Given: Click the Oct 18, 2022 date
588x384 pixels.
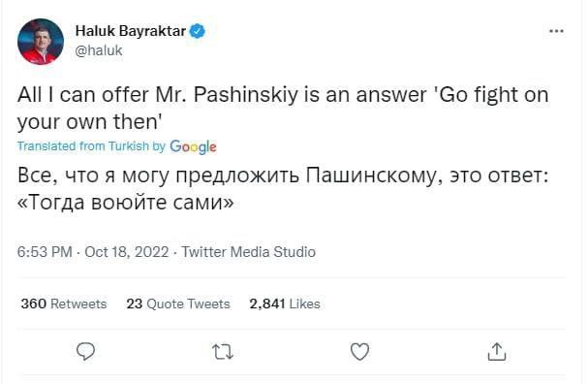Looking at the screenshot, I should [127, 252].
